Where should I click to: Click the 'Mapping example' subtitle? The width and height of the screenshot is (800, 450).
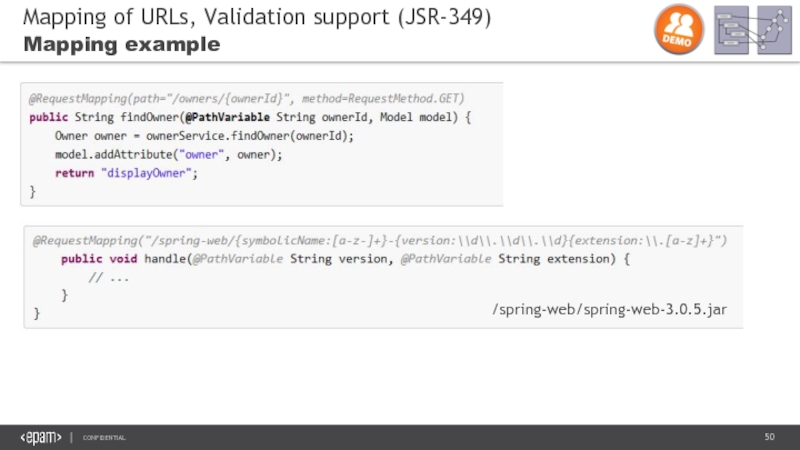pyautogui.click(x=121, y=45)
